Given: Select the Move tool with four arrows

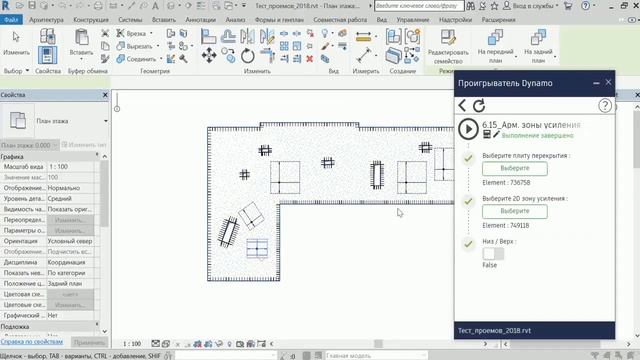Looking at the screenshot, I should pyautogui.click(x=209, y=55).
